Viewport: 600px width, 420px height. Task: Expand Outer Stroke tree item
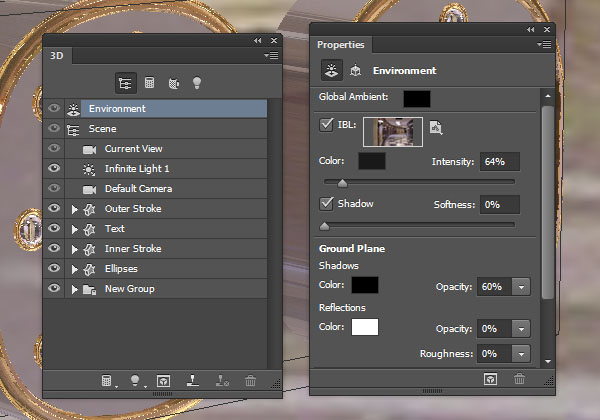[75, 209]
